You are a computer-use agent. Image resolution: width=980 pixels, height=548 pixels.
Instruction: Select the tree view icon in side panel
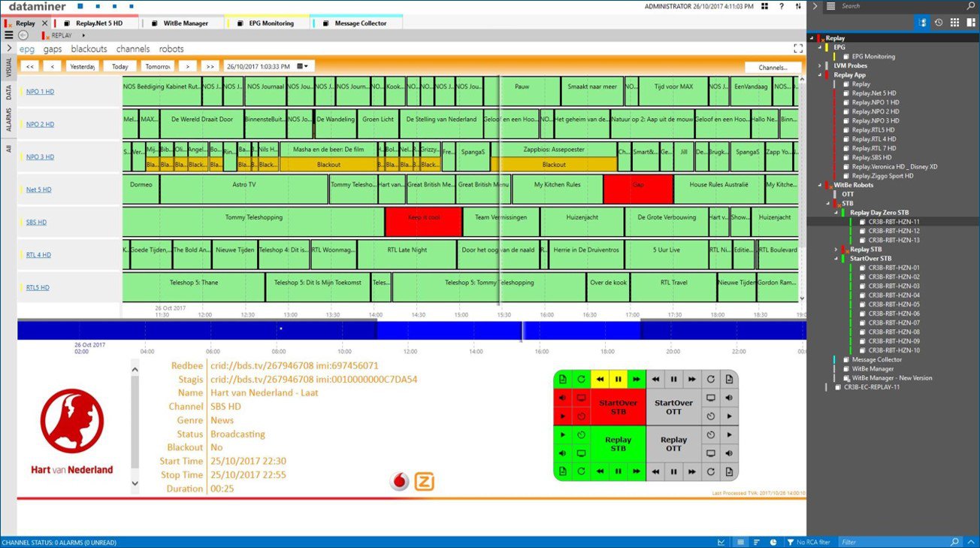point(922,23)
